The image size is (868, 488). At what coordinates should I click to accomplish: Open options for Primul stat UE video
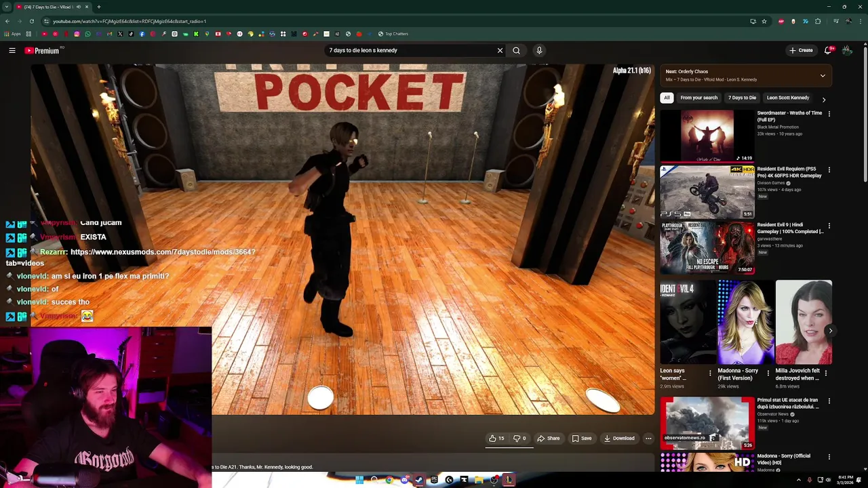(829, 401)
